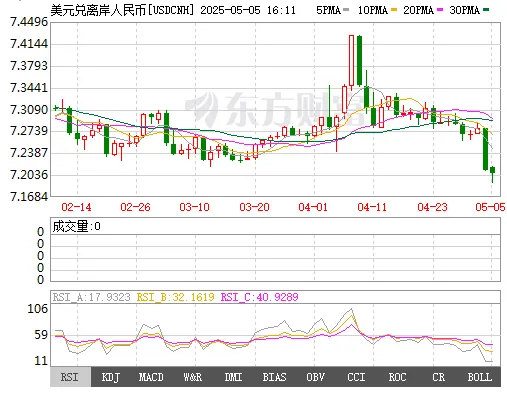
Task: Switch to the ROC indicator tab
Action: pyautogui.click(x=397, y=377)
